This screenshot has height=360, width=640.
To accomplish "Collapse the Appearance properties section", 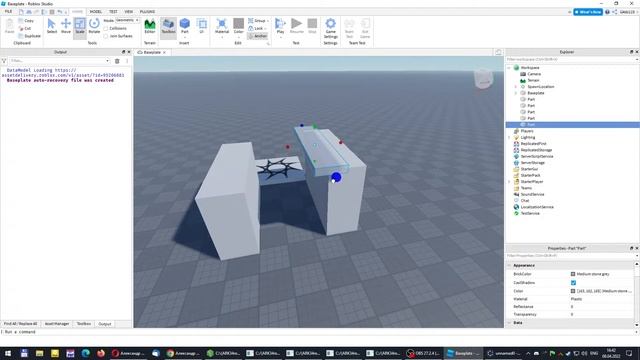I will pos(509,265).
